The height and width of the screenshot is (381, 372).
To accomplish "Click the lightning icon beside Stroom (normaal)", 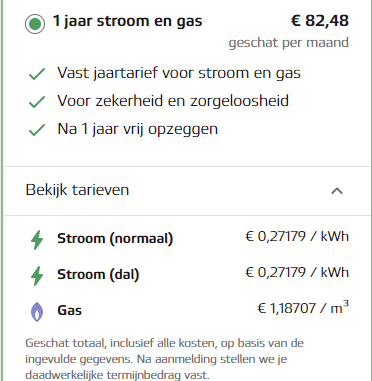I will 37,240.
